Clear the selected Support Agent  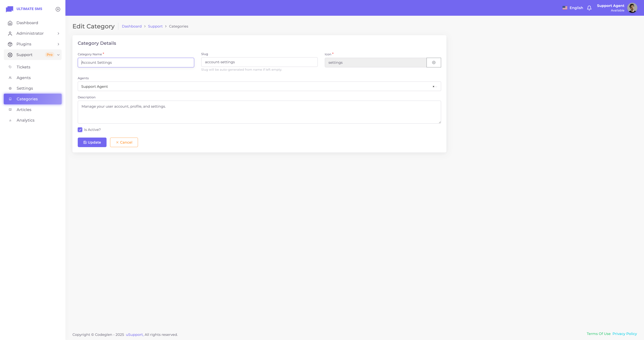pos(433,87)
